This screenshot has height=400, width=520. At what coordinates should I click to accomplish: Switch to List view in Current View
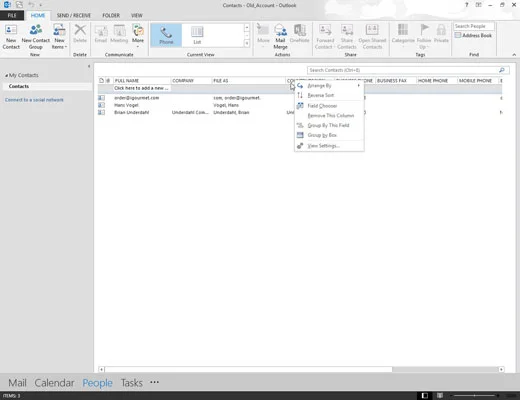197,35
